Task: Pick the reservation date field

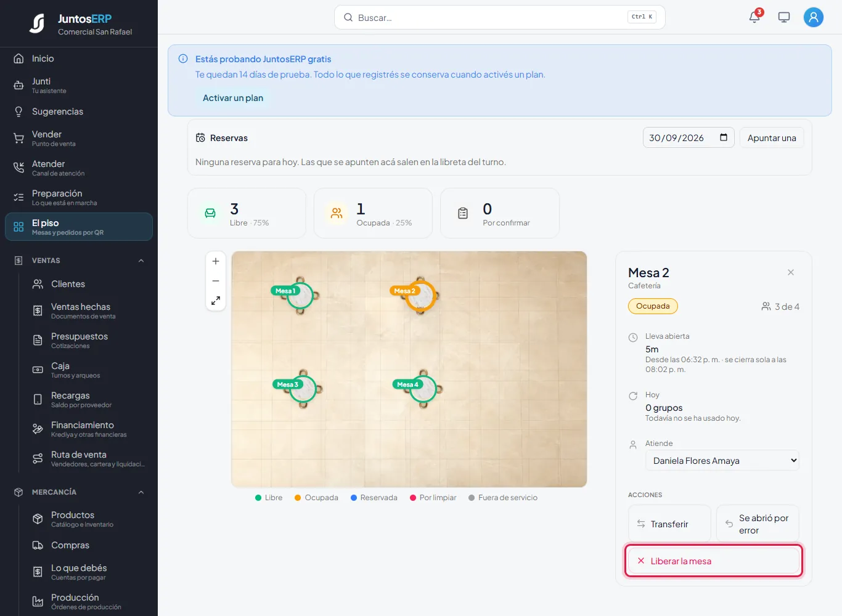Action: (x=689, y=138)
